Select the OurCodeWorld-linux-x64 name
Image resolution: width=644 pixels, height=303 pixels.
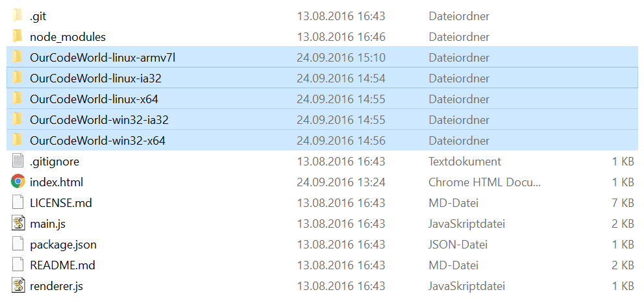[94, 99]
